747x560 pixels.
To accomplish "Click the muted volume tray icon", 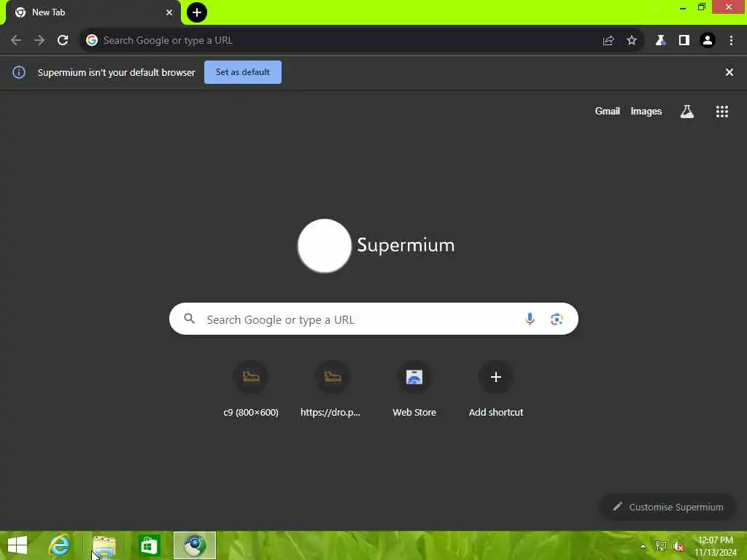I will pos(678,546).
